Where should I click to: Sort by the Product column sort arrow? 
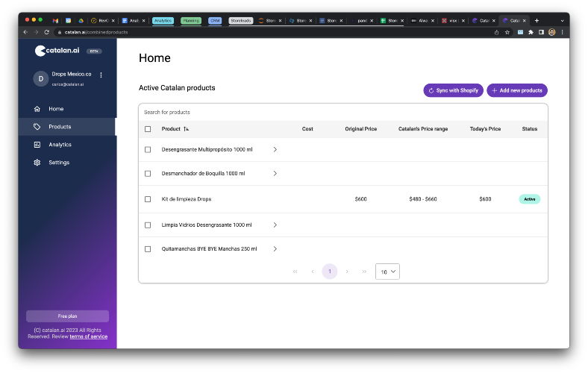[x=186, y=129]
